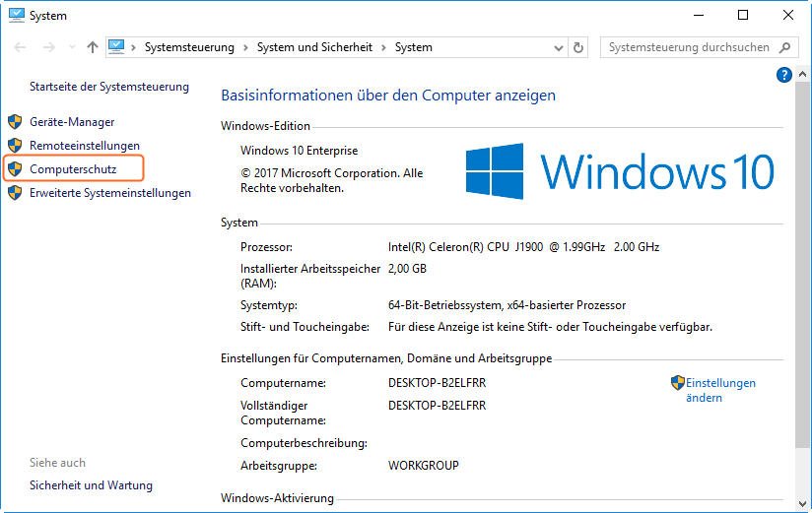The image size is (812, 513).
Task: Click DESKTOP-B2ELFRR next to Vollständiger Computername
Action: [x=438, y=406]
